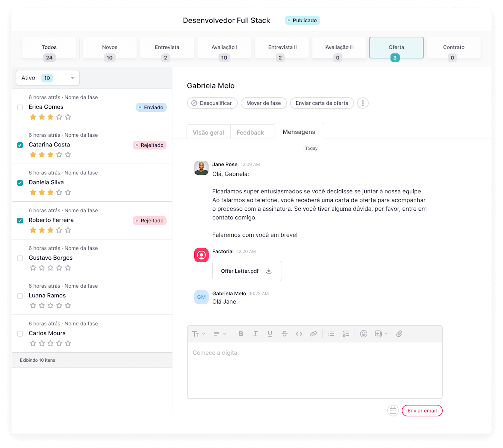Uncheck the Catarina Costa checkbox
This screenshot has height=448, width=503.
tap(20, 145)
